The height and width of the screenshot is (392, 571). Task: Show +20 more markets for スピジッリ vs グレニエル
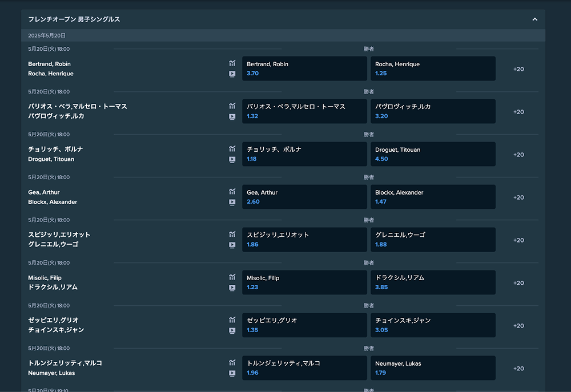518,240
